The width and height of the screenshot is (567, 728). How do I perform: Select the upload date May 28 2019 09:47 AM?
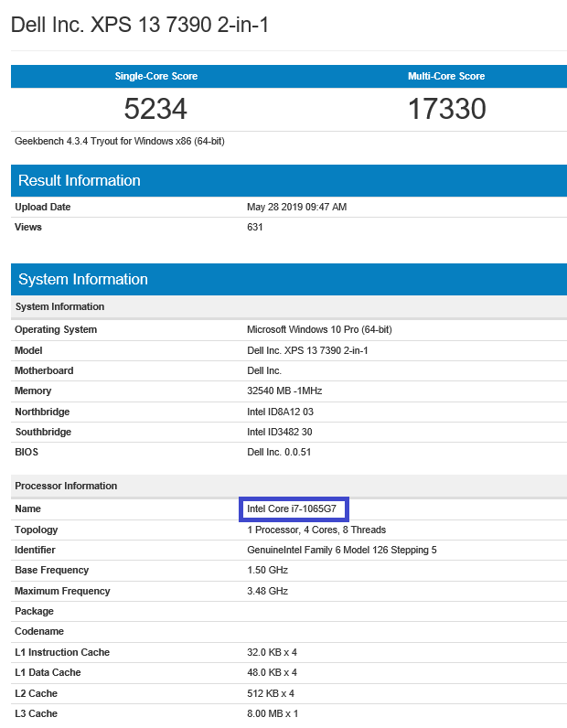[x=296, y=207]
